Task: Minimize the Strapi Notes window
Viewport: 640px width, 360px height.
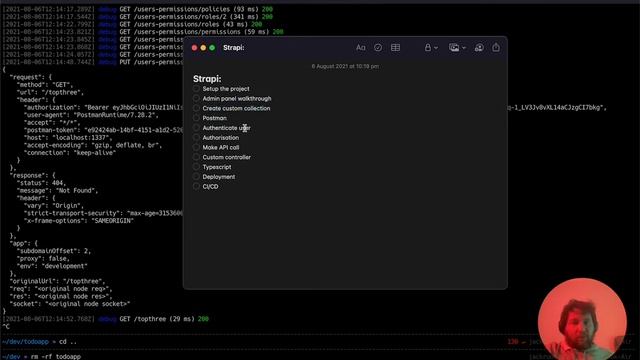Action: point(203,48)
